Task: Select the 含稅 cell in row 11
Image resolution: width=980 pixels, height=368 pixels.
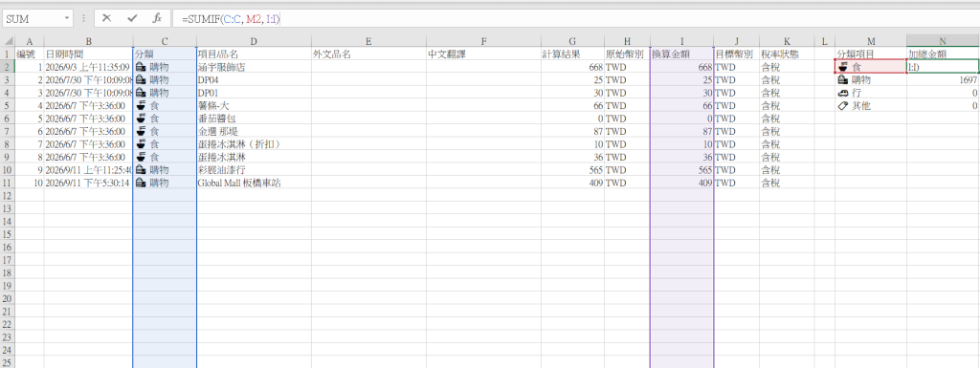Action: point(787,183)
